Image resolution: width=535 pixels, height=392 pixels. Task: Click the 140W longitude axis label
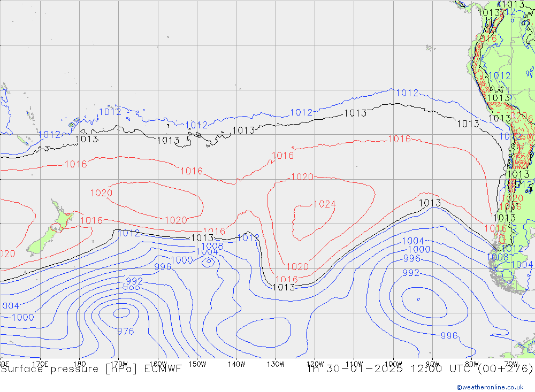pos(236,364)
